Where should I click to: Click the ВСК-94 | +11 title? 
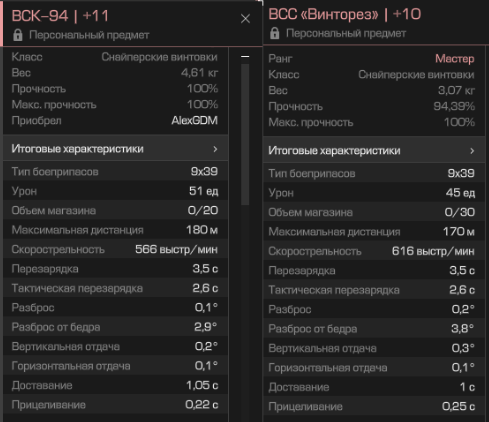(60, 16)
